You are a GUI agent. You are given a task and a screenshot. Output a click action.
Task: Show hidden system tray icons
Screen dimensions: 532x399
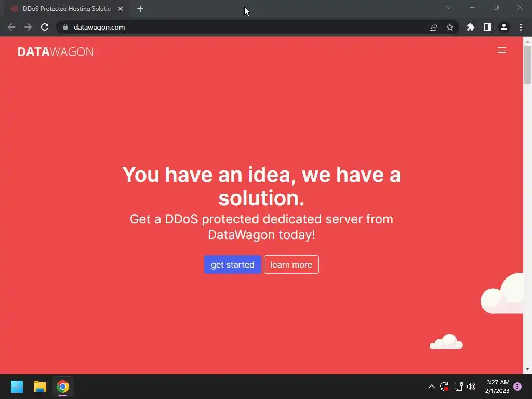432,387
